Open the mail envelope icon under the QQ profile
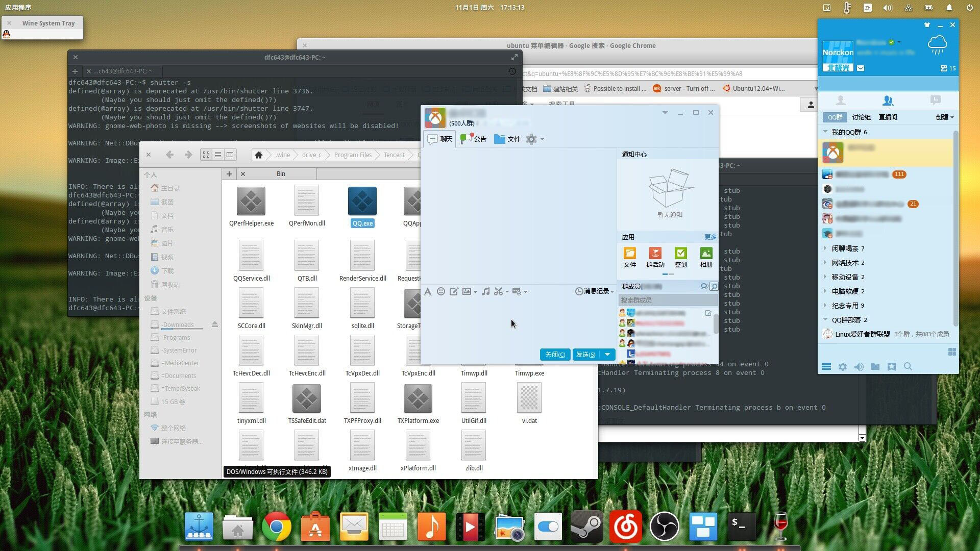This screenshot has height=551, width=980. [x=861, y=68]
